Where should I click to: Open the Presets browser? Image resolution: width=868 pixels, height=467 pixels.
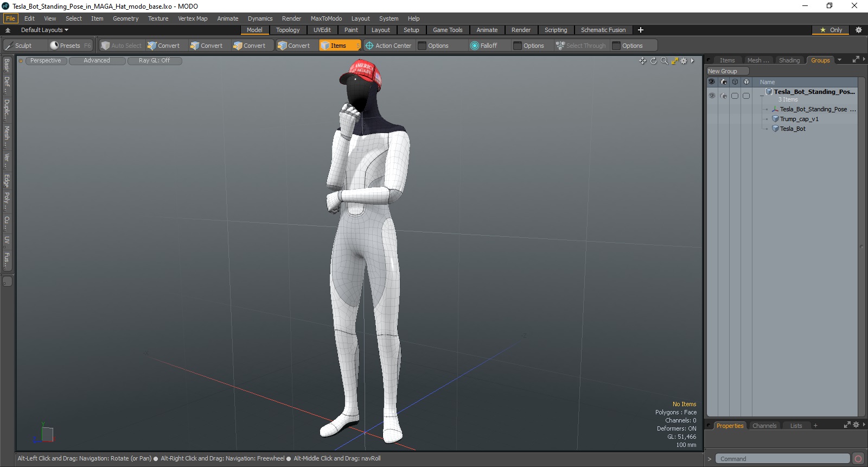(70, 46)
